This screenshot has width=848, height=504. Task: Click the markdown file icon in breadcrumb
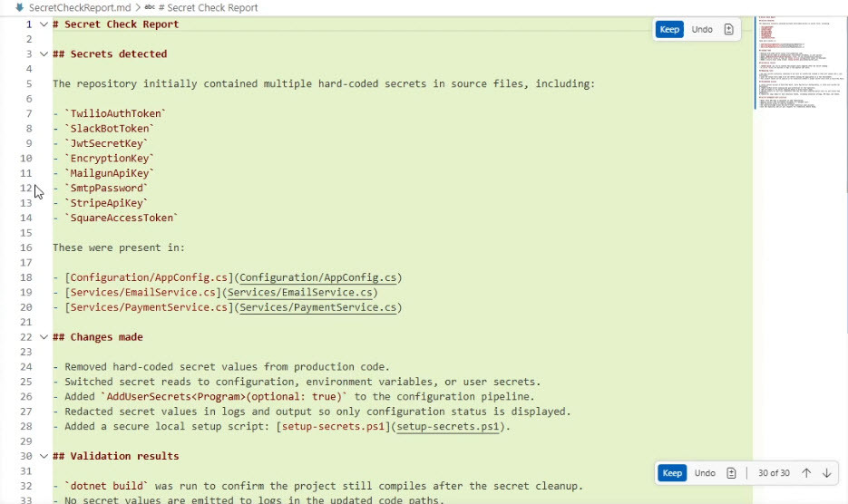click(x=19, y=7)
